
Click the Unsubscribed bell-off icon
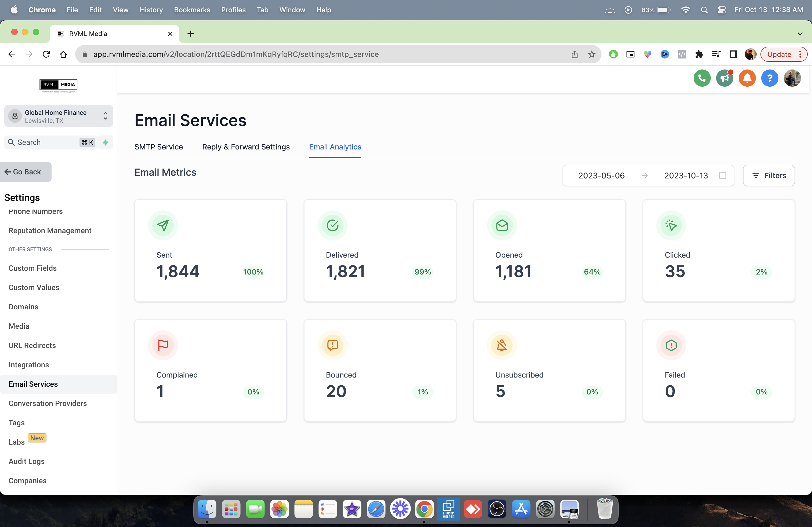pos(502,345)
